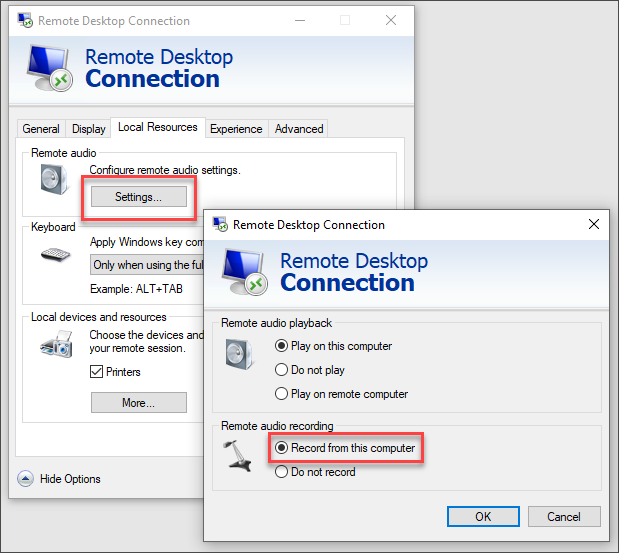
Task: Click the More... devices button
Action: tap(139, 403)
